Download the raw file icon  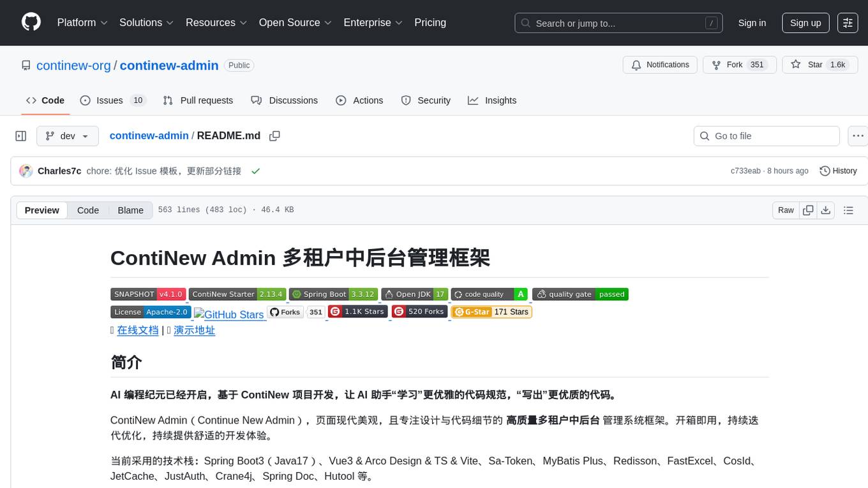point(825,210)
